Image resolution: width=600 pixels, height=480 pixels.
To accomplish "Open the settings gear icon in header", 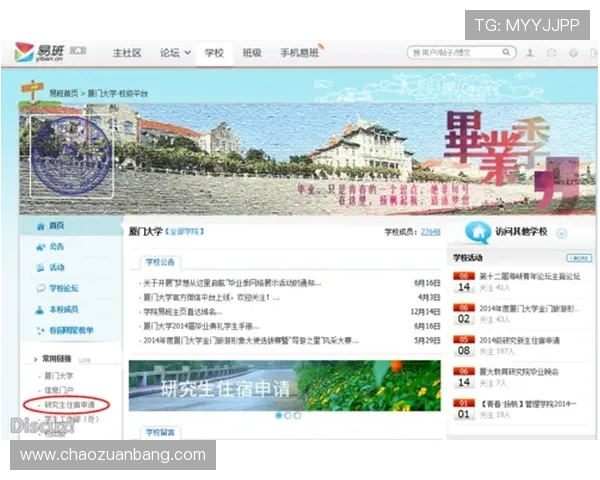I will (x=573, y=53).
